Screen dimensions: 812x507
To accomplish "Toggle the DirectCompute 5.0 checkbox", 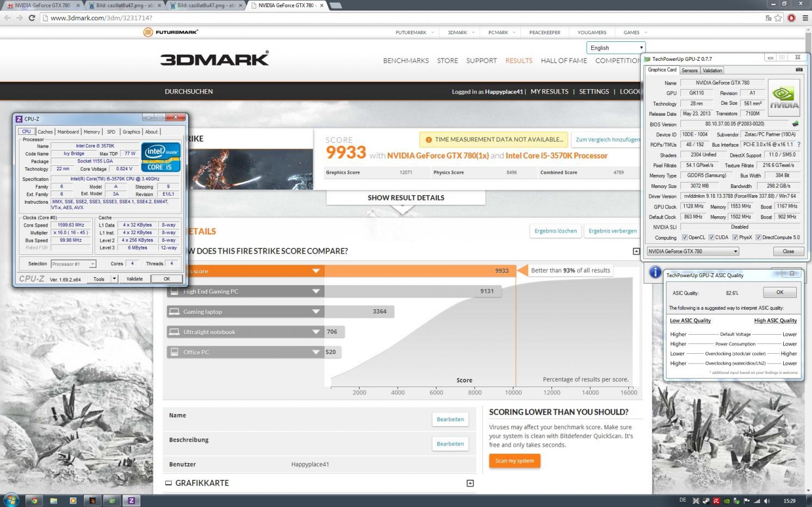I will [x=758, y=237].
